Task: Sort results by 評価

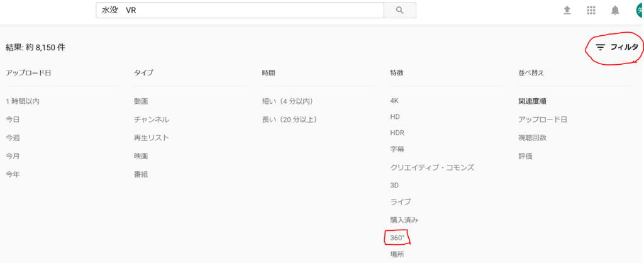Action: tap(525, 156)
